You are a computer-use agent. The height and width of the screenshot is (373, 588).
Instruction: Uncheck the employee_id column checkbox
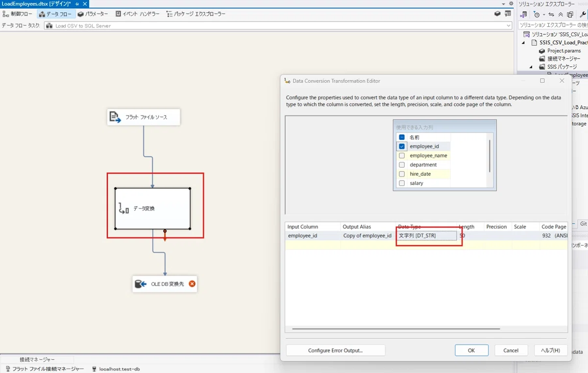click(402, 146)
